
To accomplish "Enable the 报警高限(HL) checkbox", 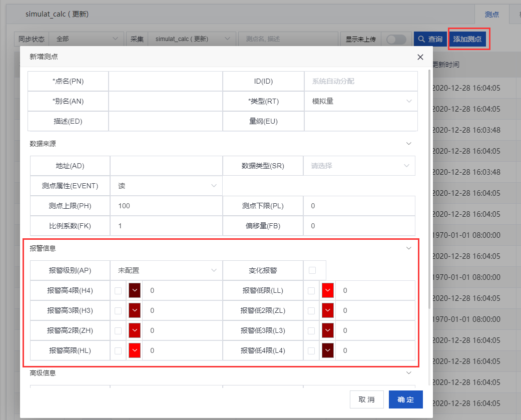I will (118, 350).
